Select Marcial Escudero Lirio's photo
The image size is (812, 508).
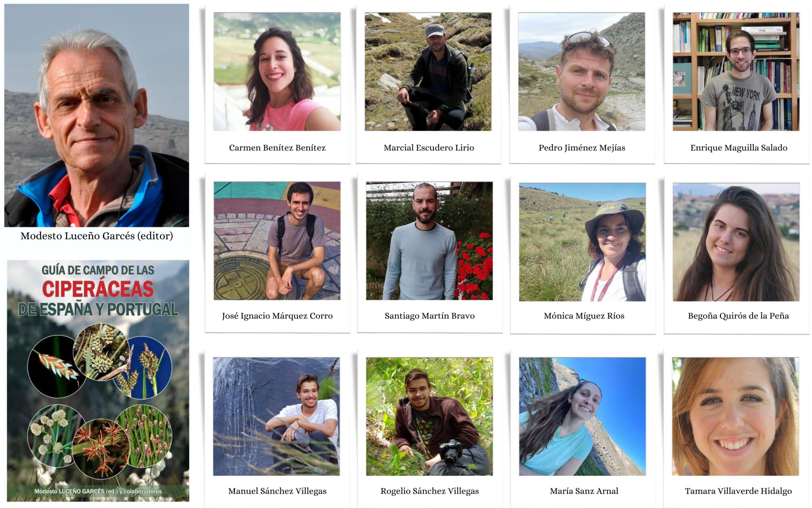[x=428, y=71]
